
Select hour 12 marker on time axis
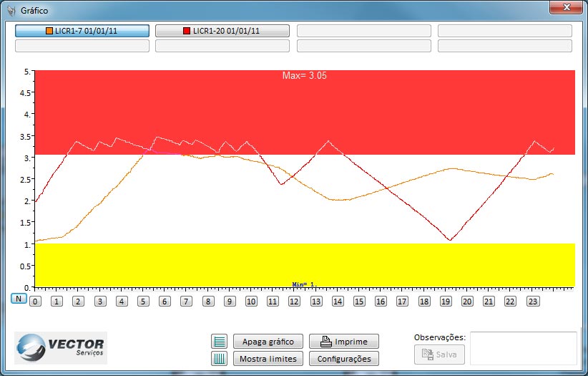pos(294,302)
